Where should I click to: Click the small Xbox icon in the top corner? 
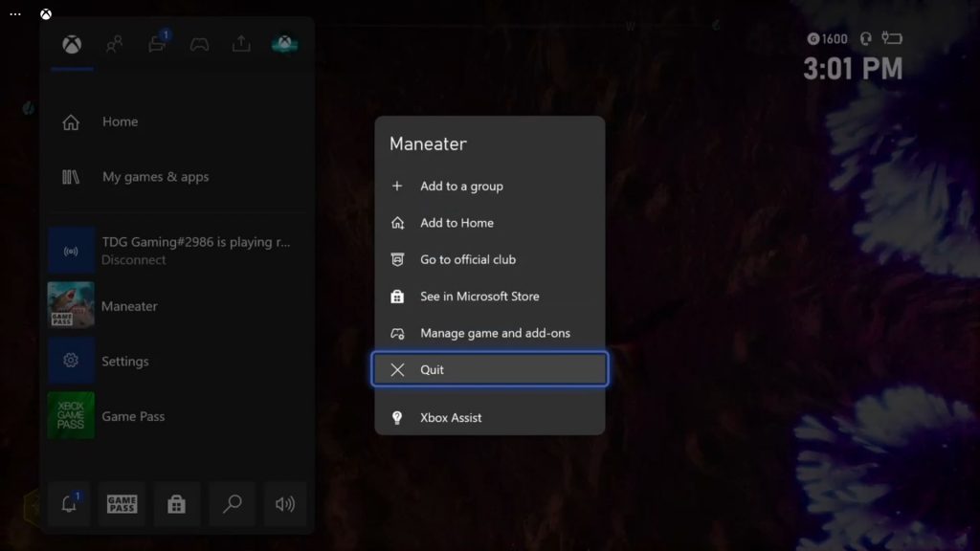[x=46, y=13]
